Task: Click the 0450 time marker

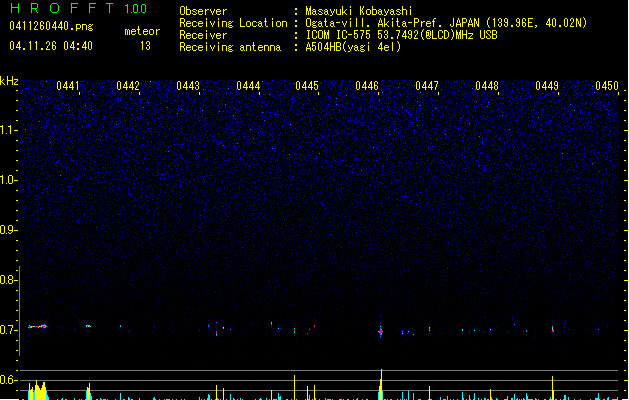Action: [607, 86]
